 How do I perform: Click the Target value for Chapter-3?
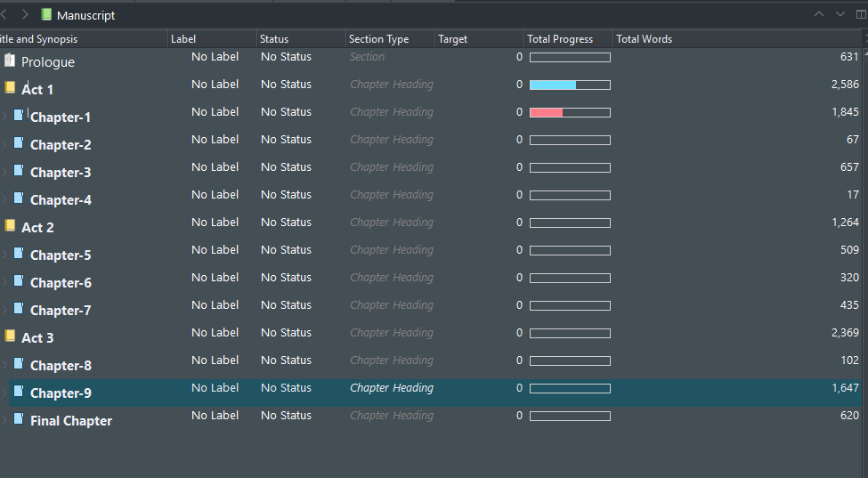pos(519,166)
